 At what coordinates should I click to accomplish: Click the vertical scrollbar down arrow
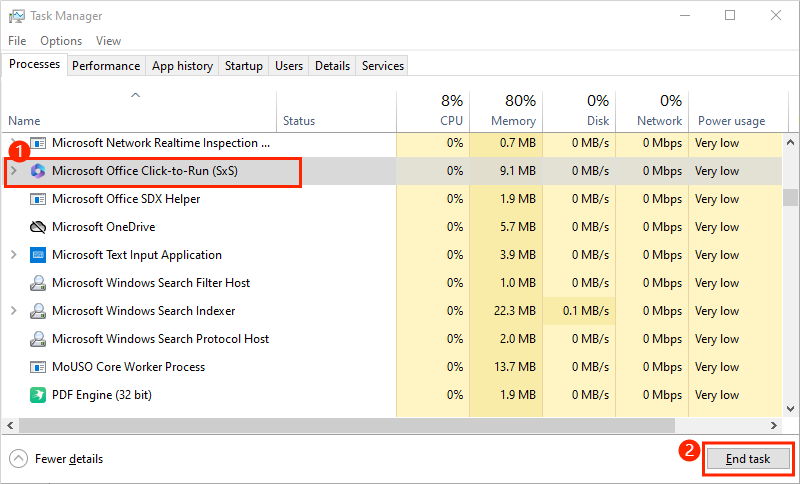(x=790, y=409)
